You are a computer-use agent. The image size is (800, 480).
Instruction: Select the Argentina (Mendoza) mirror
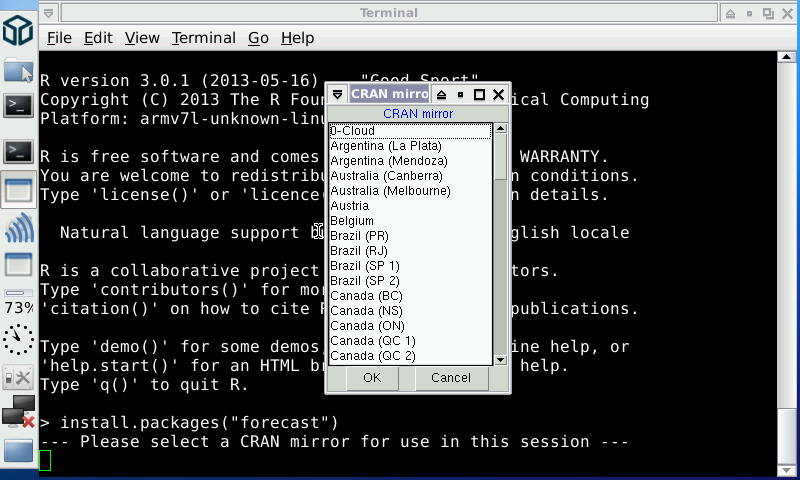coord(410,161)
